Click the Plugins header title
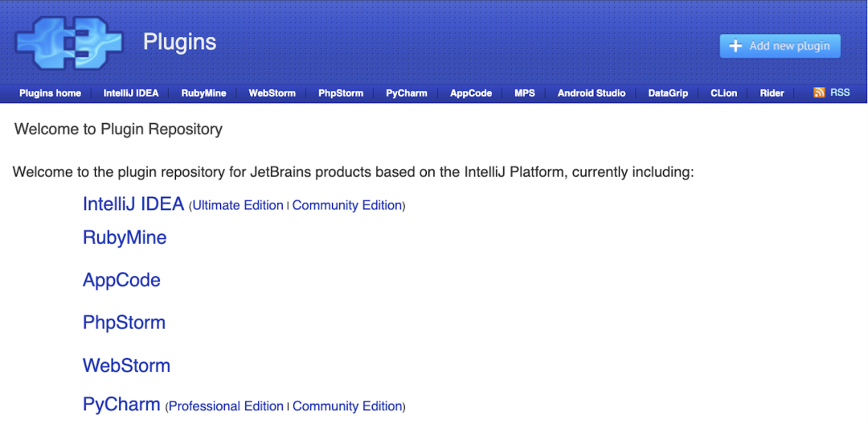This screenshot has width=868, height=424. (179, 43)
